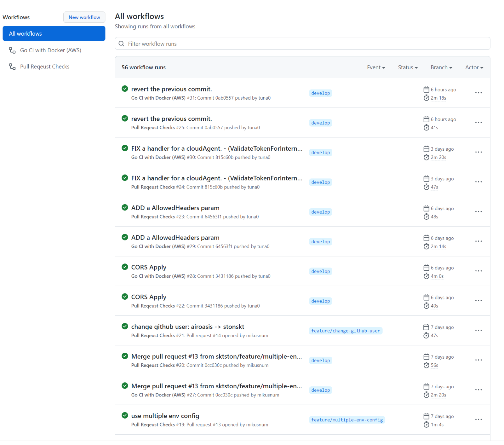Select All workflows in the sidebar
The width and height of the screenshot is (504, 445).
point(54,33)
